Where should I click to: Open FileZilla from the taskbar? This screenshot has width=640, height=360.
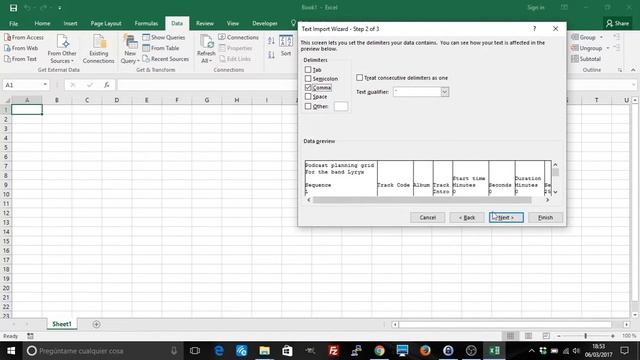[333, 351]
